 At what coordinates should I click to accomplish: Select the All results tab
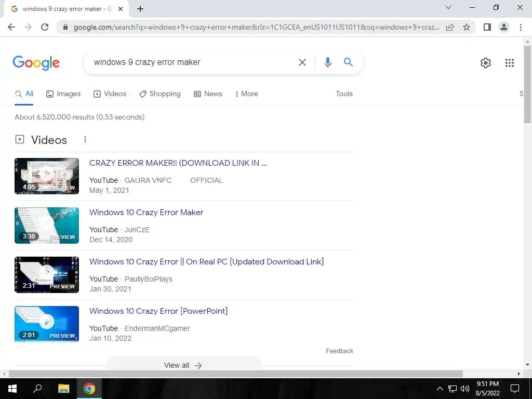pyautogui.click(x=24, y=94)
